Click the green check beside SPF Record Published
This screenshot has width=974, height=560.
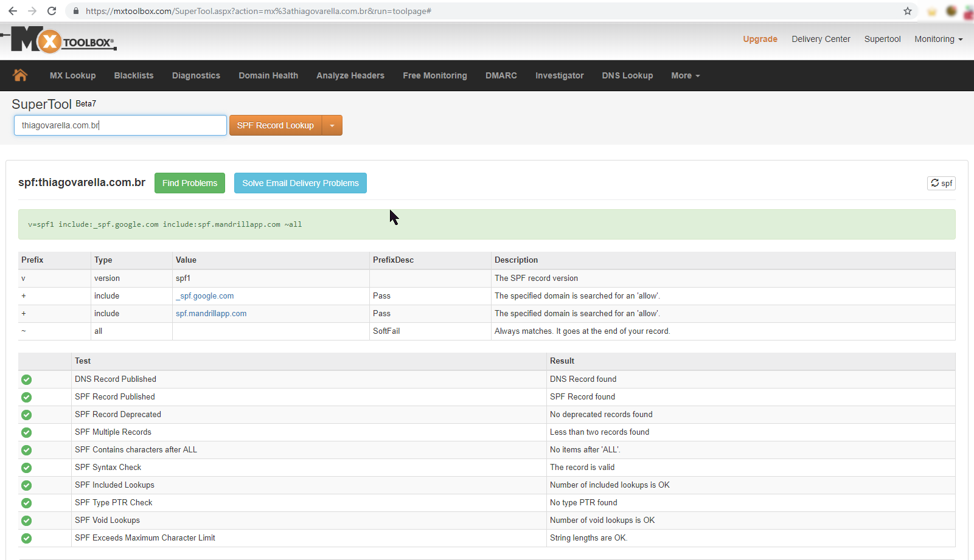click(x=26, y=397)
